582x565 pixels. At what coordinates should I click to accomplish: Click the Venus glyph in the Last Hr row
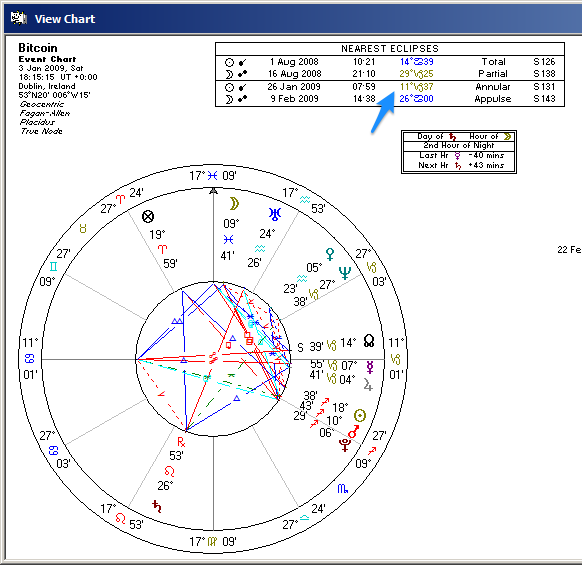pyautogui.click(x=457, y=156)
